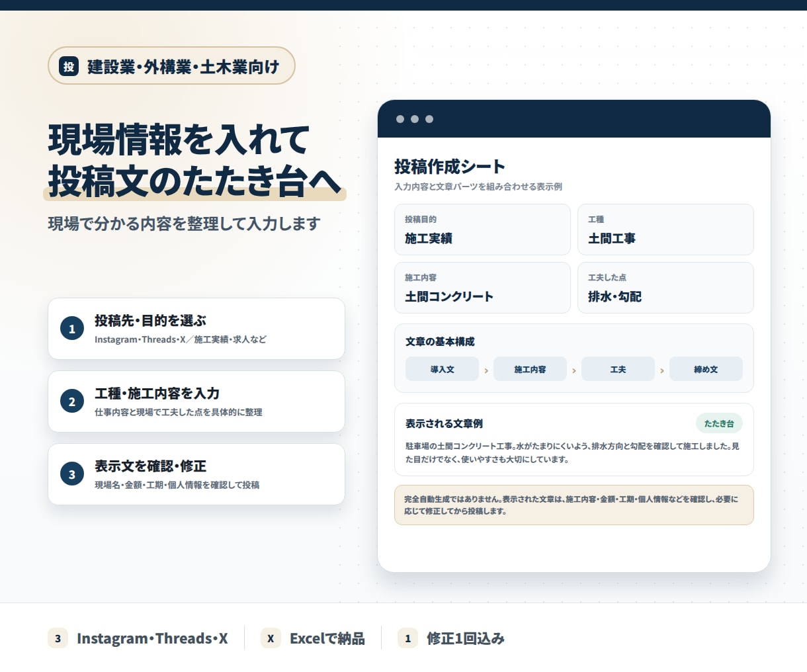Click the 修正1回込み footer text
The height and width of the screenshot is (672, 807).
(466, 638)
